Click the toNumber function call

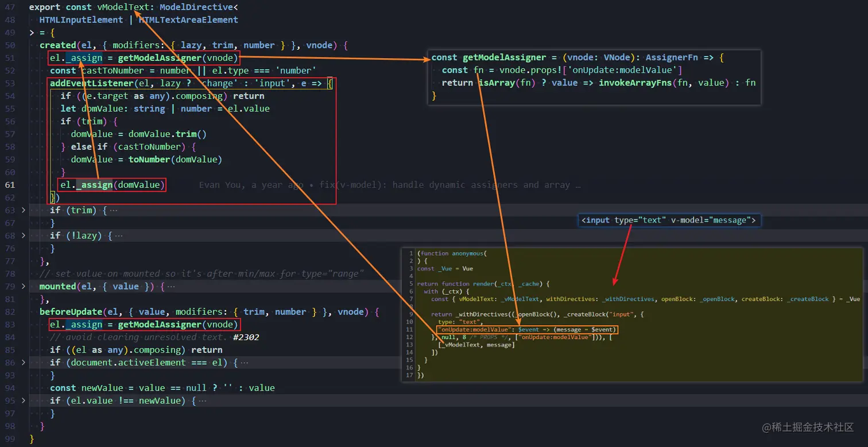click(149, 159)
